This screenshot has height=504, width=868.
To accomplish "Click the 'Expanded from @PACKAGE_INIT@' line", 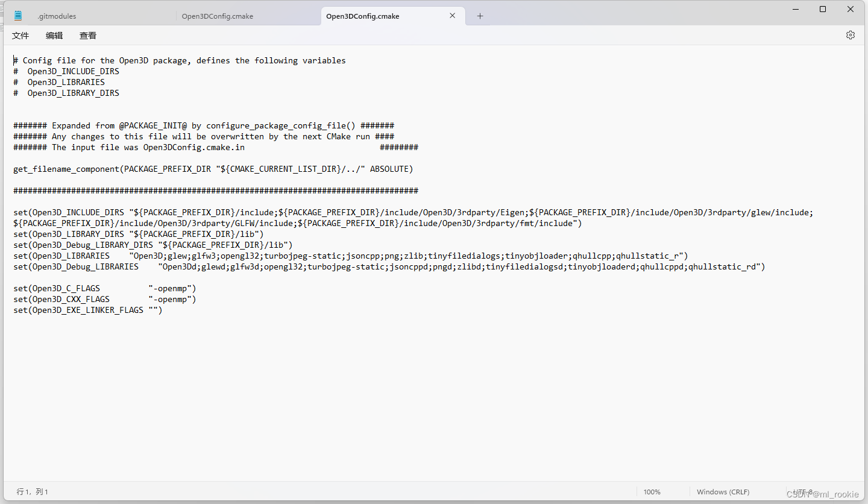I will (x=204, y=125).
